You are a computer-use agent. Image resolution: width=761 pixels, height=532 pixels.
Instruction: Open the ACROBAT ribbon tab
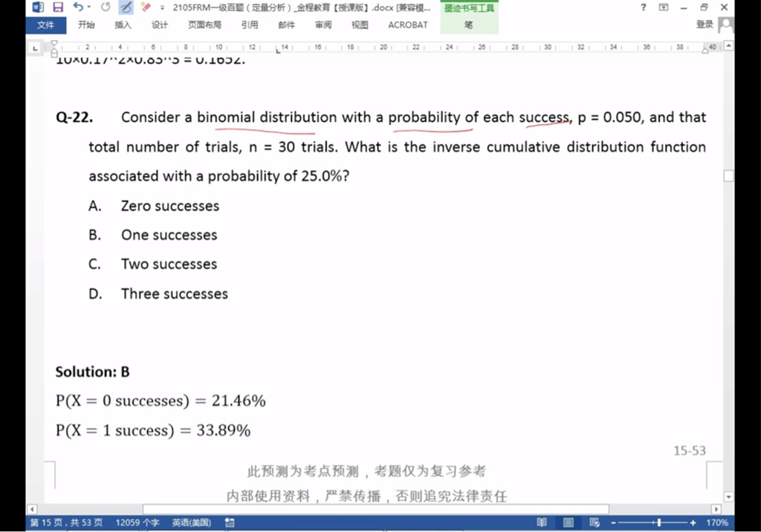tap(408, 25)
